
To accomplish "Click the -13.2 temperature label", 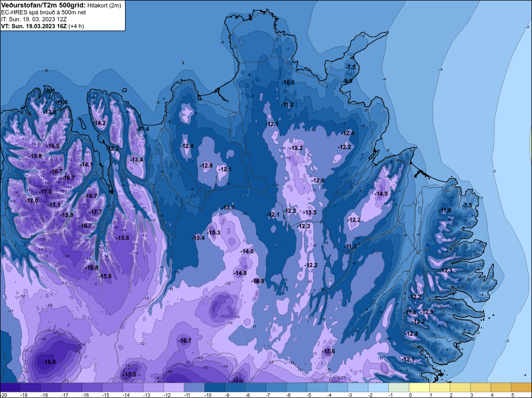I will [x=296, y=148].
